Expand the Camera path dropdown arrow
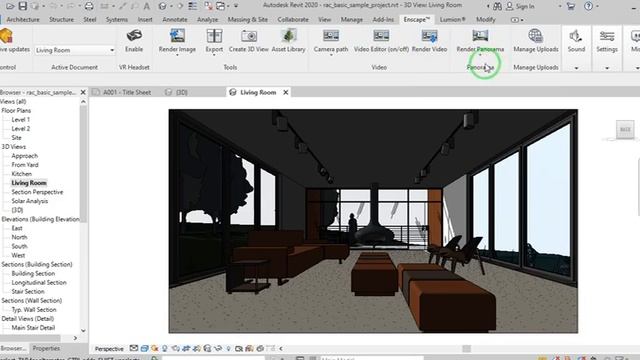The height and width of the screenshot is (360, 640). click(x=331, y=55)
